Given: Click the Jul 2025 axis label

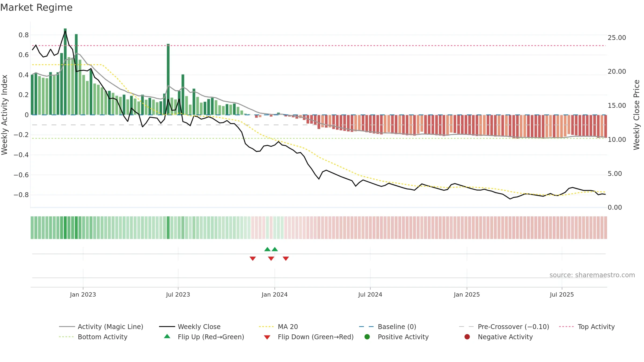Looking at the screenshot, I should pyautogui.click(x=562, y=294).
